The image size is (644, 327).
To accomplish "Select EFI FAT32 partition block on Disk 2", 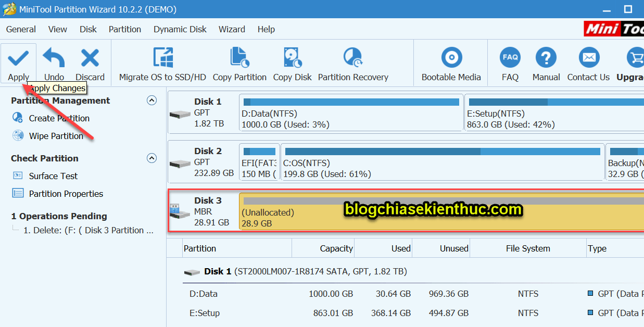I will coord(259,162).
